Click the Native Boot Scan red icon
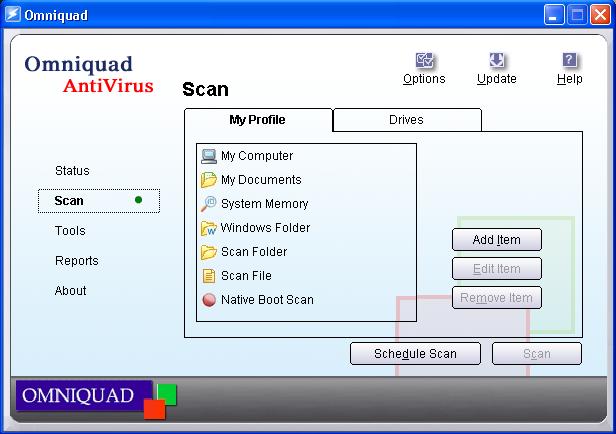The width and height of the screenshot is (616, 434). 209,300
